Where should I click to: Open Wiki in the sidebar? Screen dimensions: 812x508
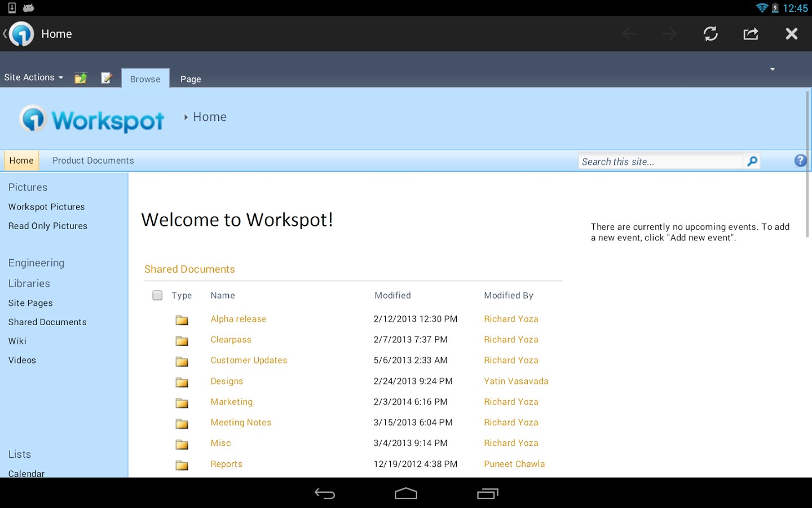(17, 341)
